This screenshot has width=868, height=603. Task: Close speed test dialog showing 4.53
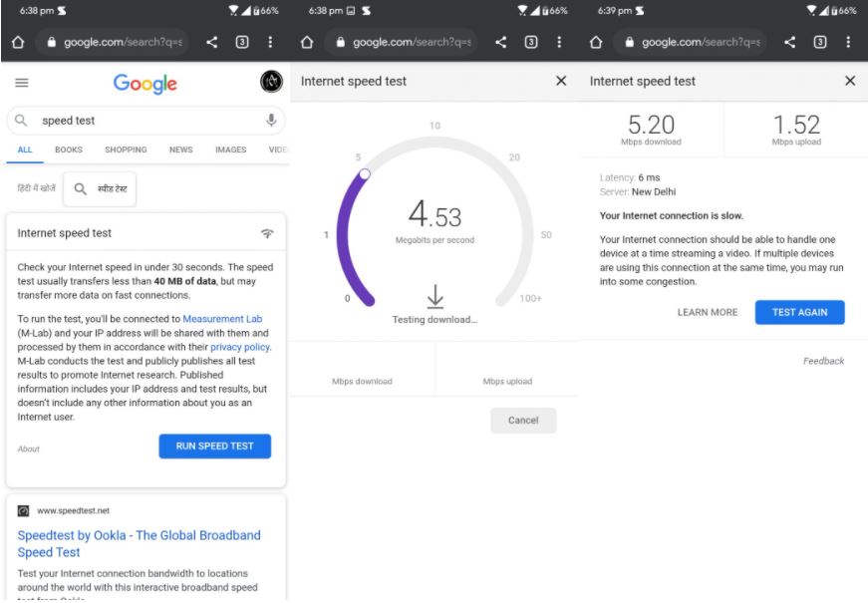[x=561, y=81]
